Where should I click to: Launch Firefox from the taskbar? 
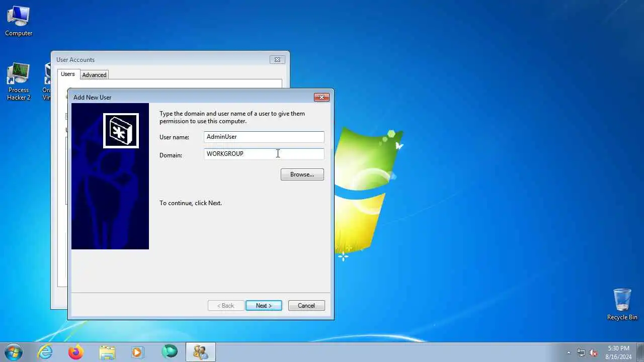[76, 352]
